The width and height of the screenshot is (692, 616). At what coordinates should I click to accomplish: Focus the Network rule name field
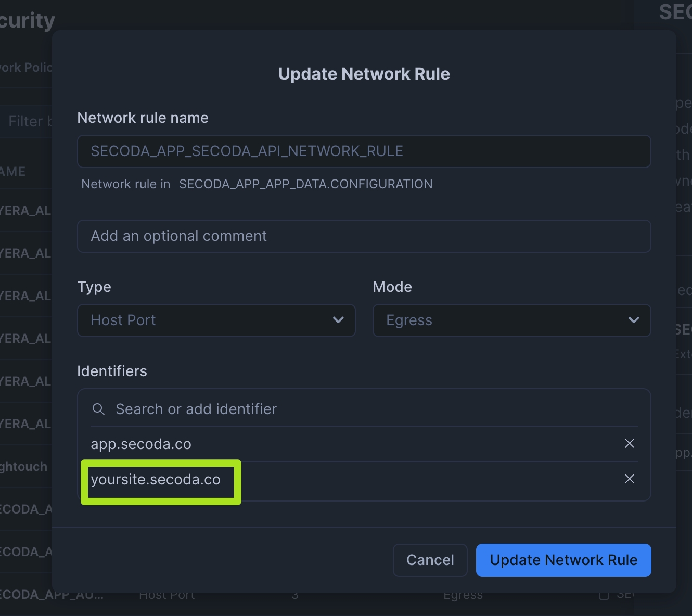[x=364, y=151]
